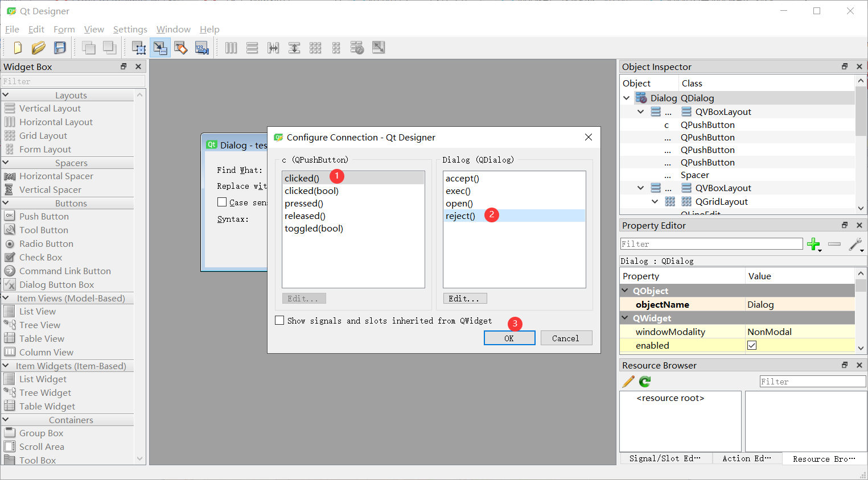The image size is (868, 480).
Task: Open the Settings menu
Action: (130, 29)
